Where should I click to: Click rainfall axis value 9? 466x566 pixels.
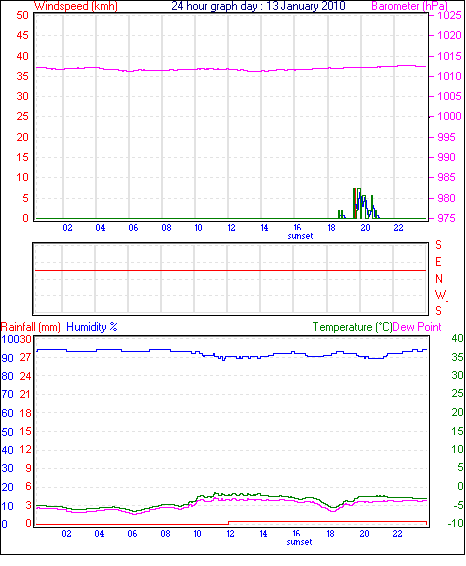(28, 468)
